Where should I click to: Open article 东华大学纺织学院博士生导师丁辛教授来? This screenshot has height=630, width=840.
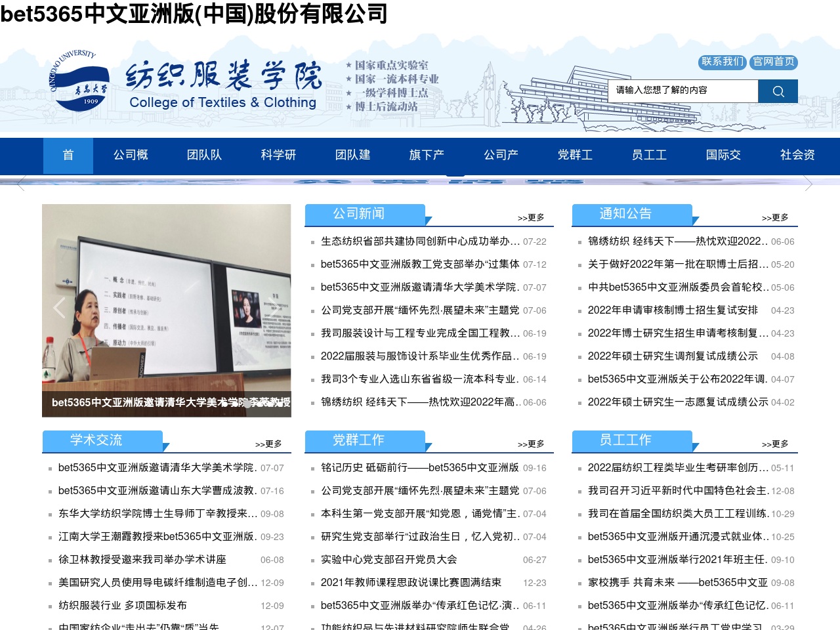click(x=157, y=514)
